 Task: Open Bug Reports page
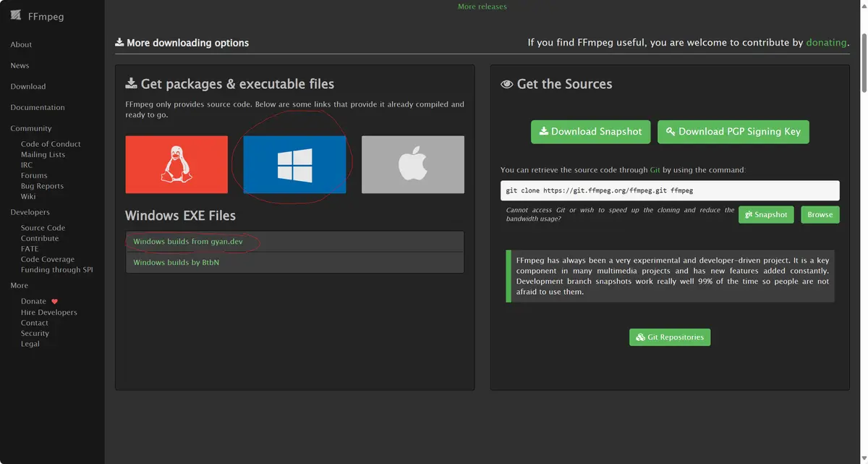[x=42, y=186]
